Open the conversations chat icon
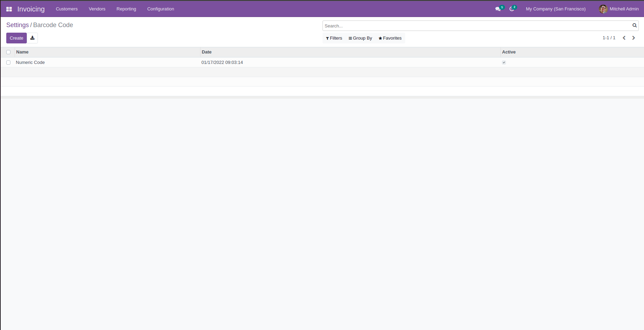The height and width of the screenshot is (330, 644). [498, 9]
